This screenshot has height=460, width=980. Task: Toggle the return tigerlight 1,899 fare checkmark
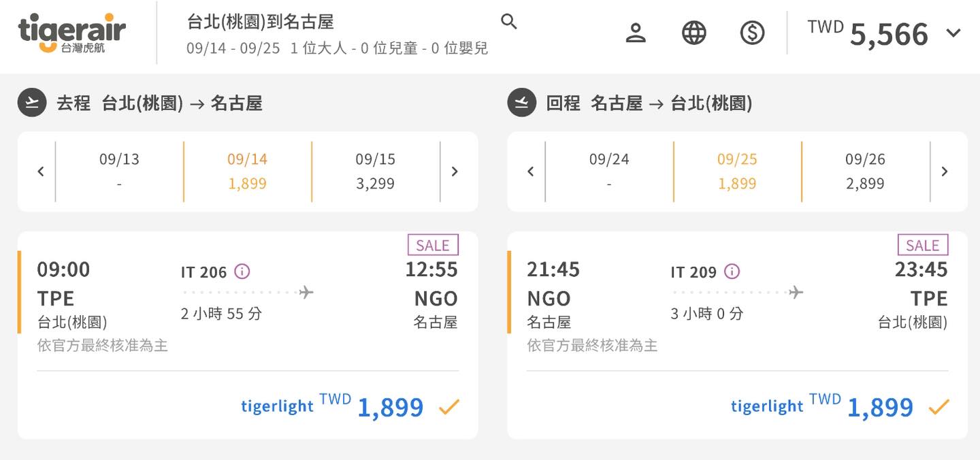pos(939,407)
